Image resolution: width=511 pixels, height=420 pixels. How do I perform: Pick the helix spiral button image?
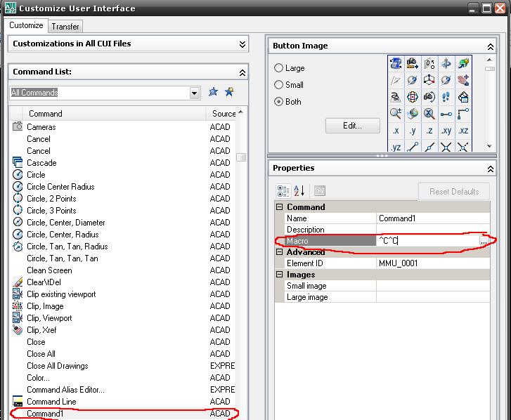[395, 97]
